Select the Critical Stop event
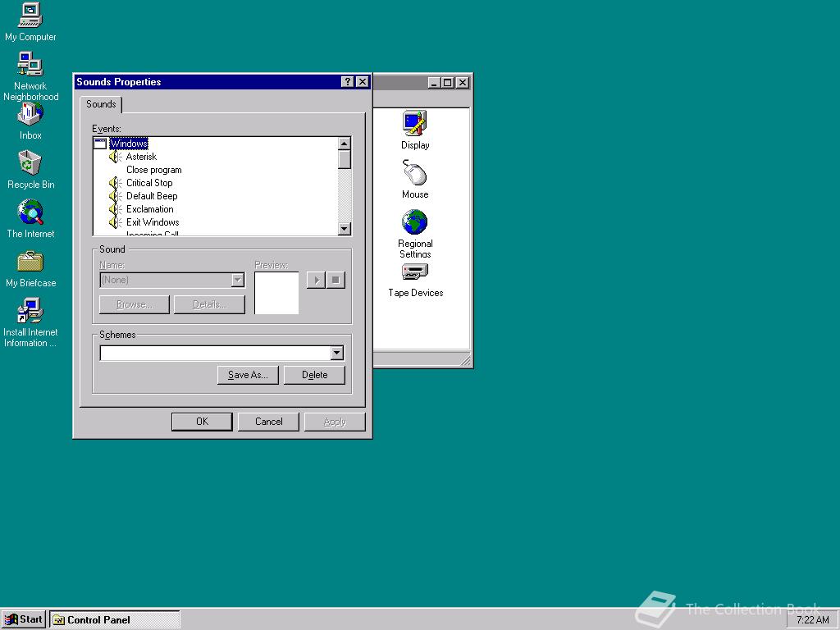The height and width of the screenshot is (630, 840). [x=149, y=183]
